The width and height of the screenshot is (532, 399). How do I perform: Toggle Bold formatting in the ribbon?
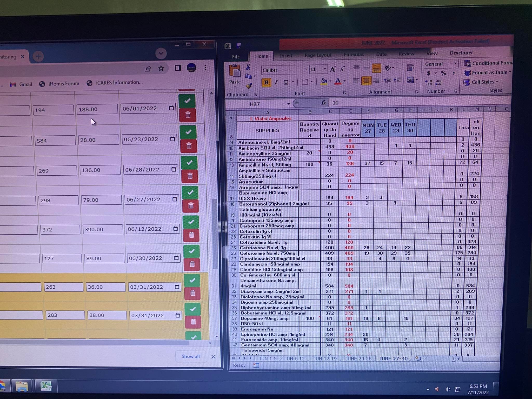pos(266,83)
